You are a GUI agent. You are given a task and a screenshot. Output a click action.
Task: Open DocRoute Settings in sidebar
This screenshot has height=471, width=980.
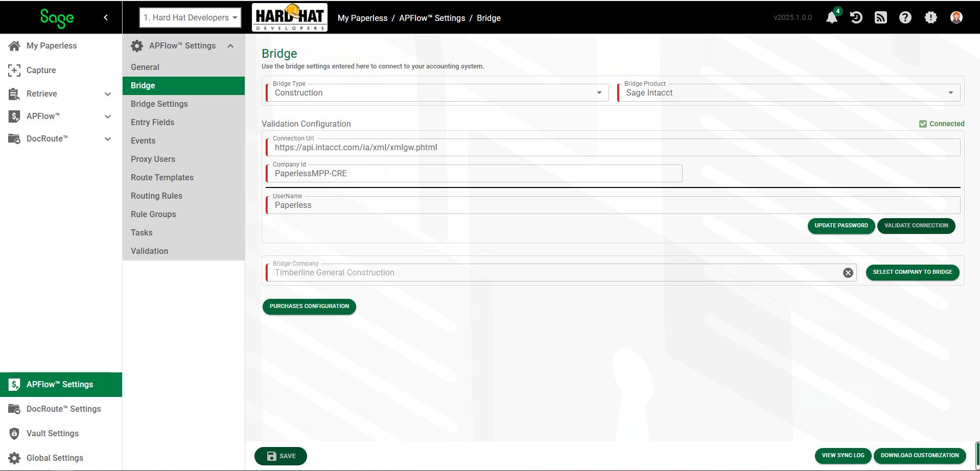pos(61,409)
